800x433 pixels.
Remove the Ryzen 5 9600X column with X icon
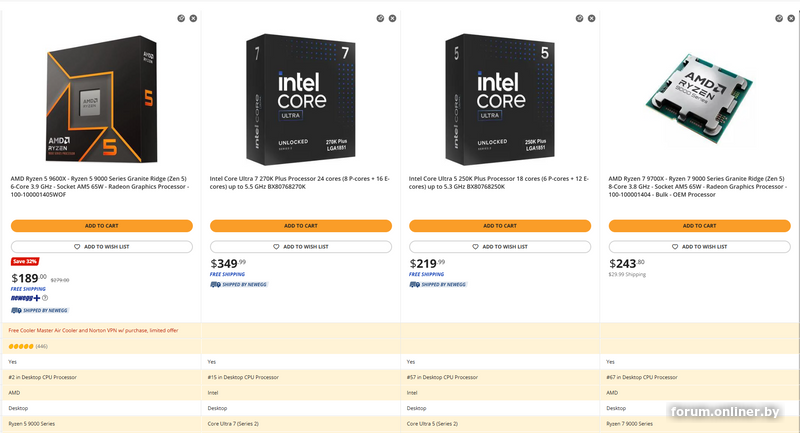click(193, 18)
